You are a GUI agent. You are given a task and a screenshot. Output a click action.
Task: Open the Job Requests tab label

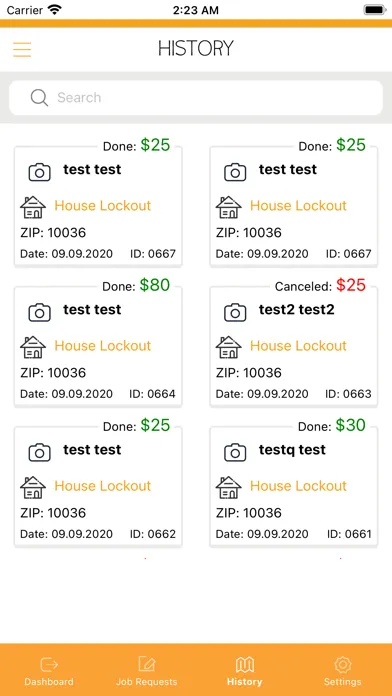pos(147,682)
